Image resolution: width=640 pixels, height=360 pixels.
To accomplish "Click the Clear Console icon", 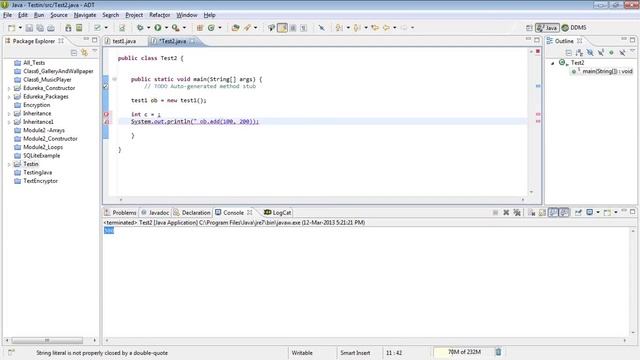I will coord(531,213).
